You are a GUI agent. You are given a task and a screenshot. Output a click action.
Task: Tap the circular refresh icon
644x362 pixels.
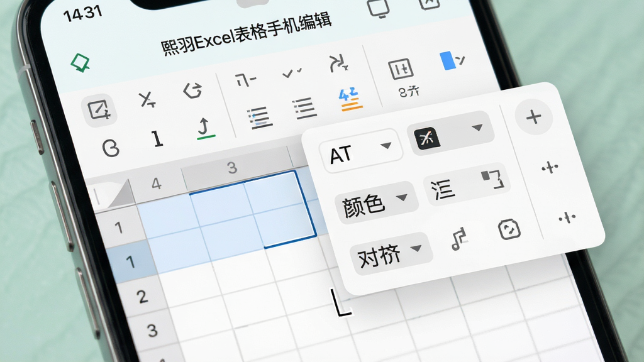pyautogui.click(x=111, y=148)
